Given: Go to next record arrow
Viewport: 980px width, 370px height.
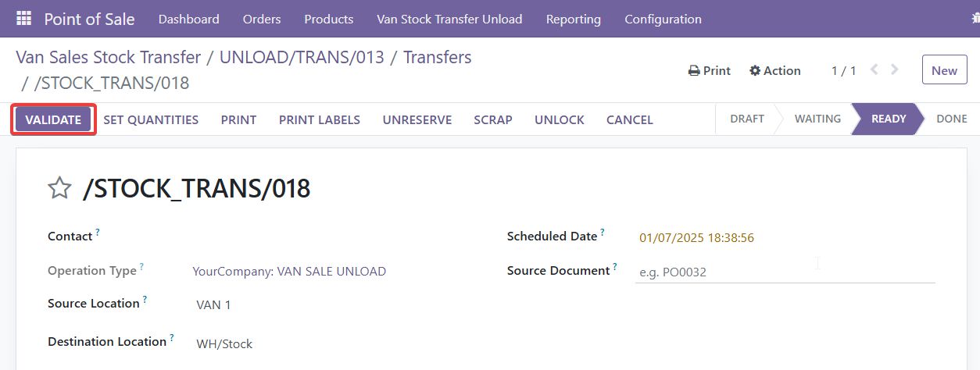Looking at the screenshot, I should 895,70.
